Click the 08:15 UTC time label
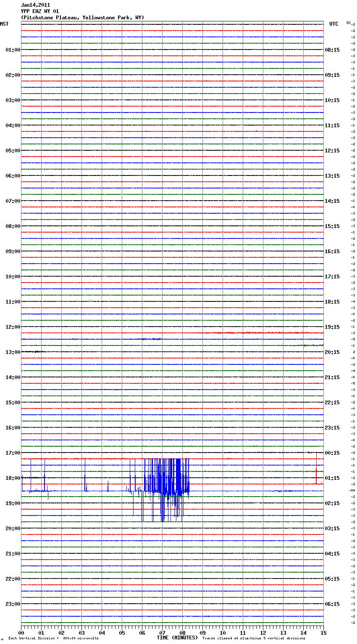357x644 pixels. coord(332,50)
